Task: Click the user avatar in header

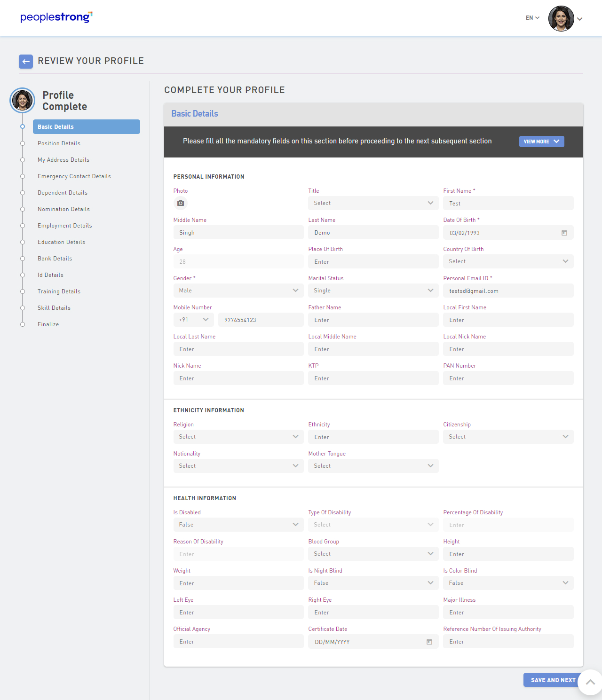Action: click(561, 19)
